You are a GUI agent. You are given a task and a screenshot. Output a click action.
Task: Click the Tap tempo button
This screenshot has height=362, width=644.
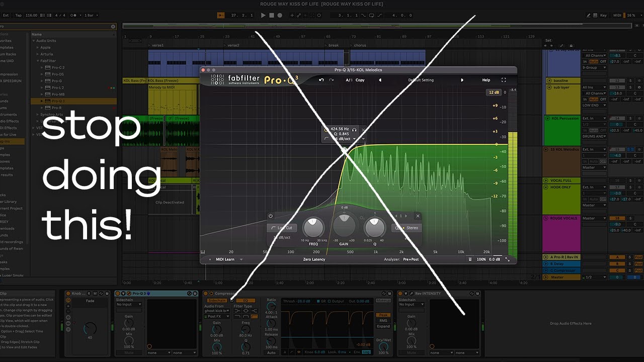pyautogui.click(x=18, y=15)
